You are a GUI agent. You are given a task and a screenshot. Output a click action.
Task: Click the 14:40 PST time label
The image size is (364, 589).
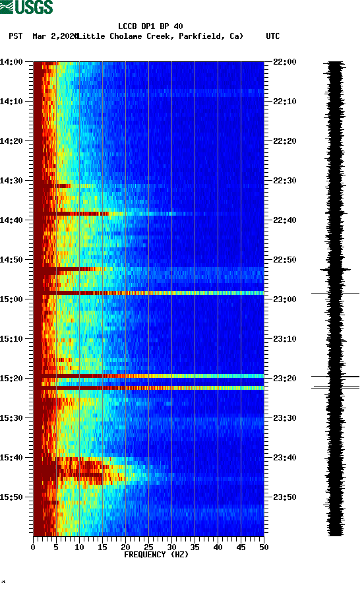click(x=12, y=220)
